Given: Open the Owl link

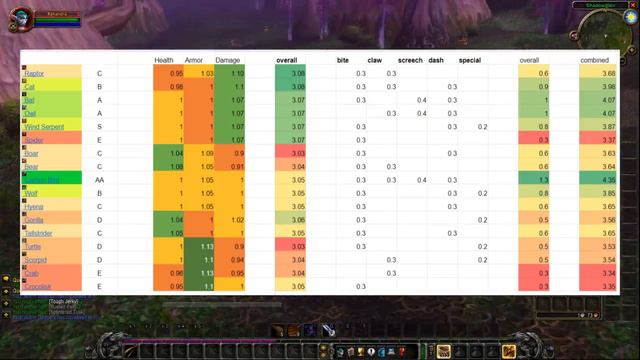Looking at the screenshot, I should click(30, 113).
